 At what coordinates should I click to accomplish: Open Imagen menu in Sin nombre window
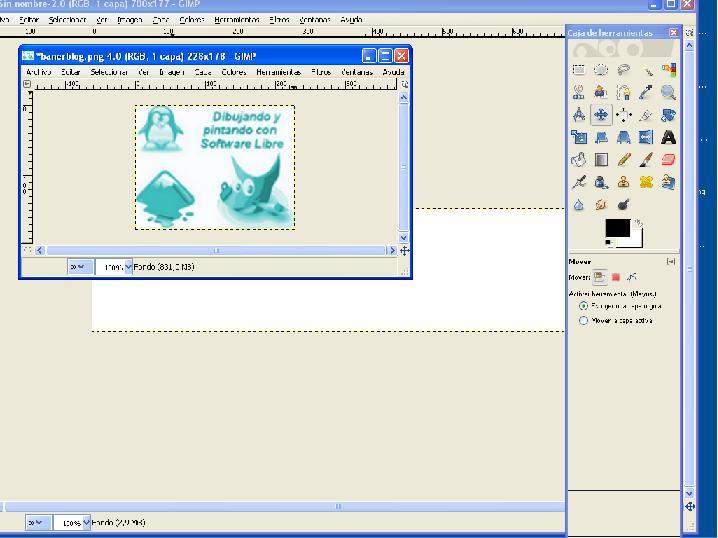(x=130, y=20)
